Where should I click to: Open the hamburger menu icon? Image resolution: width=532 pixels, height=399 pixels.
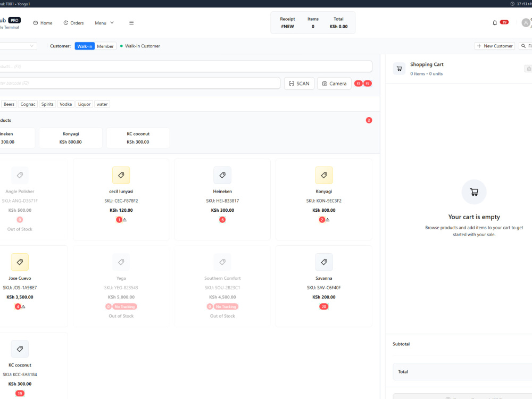[x=131, y=23]
